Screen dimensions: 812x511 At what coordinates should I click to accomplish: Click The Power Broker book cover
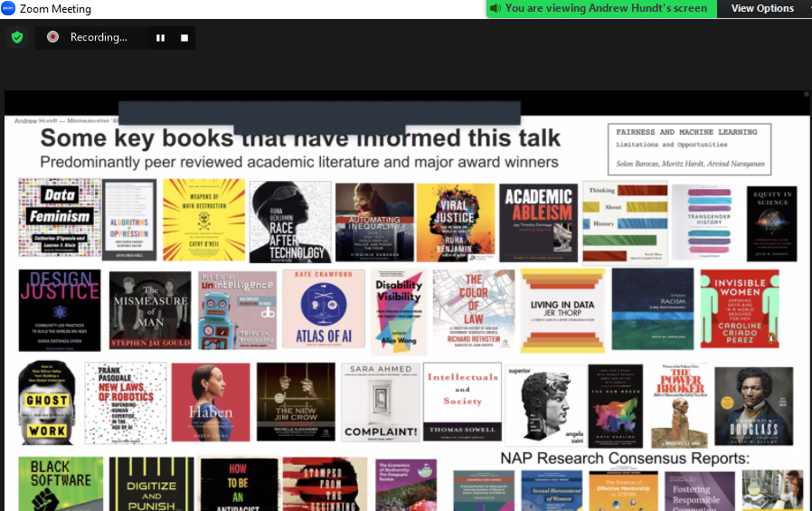pyautogui.click(x=679, y=406)
